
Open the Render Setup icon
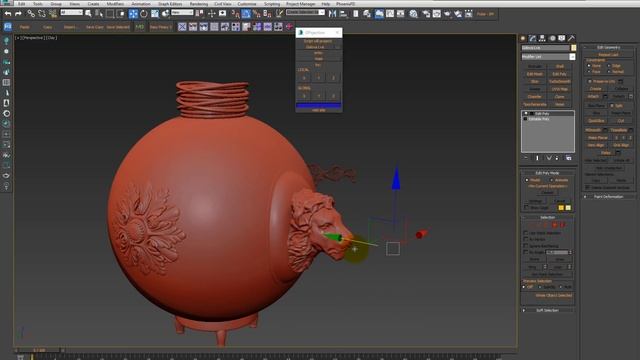[426, 14]
